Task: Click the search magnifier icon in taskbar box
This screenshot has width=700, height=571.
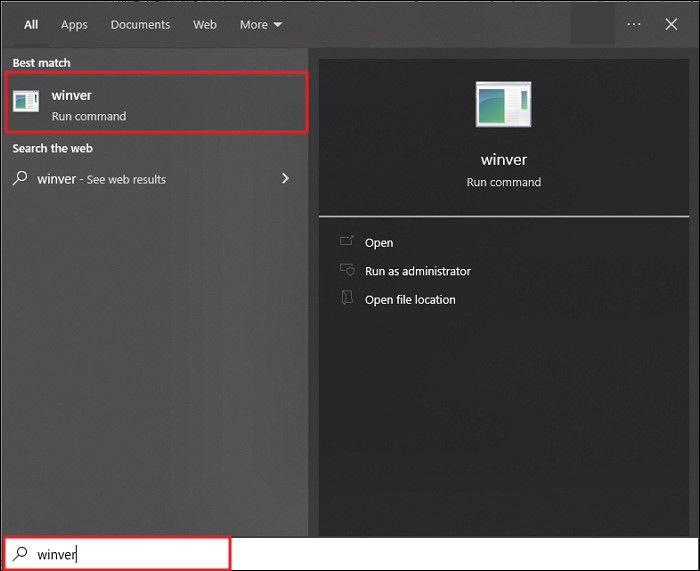Action: [20, 554]
